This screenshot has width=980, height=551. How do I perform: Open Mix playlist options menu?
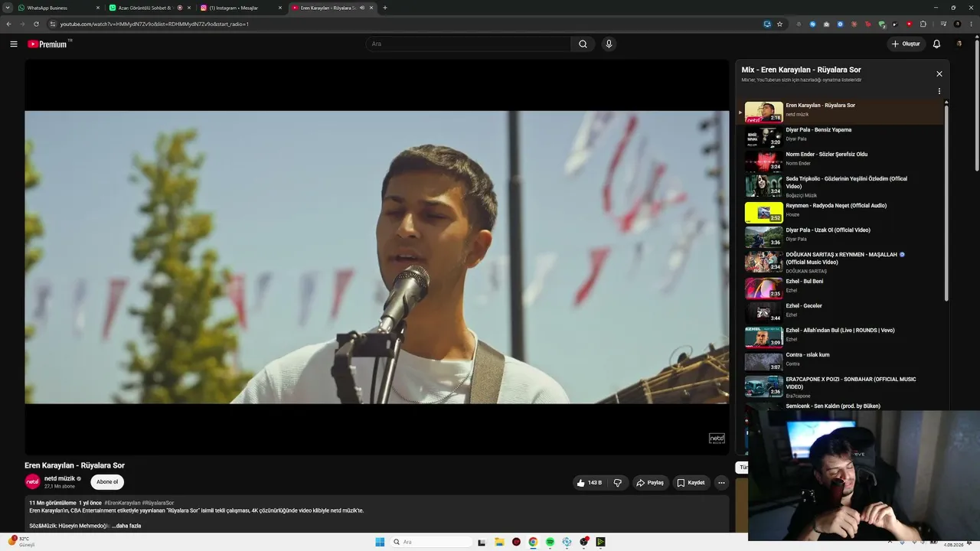pyautogui.click(x=939, y=91)
